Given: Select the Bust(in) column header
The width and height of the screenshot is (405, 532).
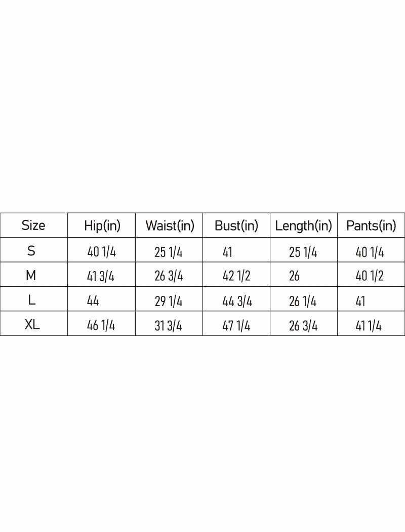Looking at the screenshot, I should click(236, 226).
